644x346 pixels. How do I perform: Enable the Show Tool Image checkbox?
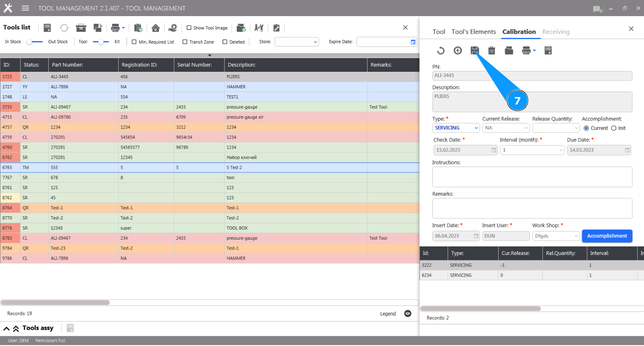click(189, 28)
